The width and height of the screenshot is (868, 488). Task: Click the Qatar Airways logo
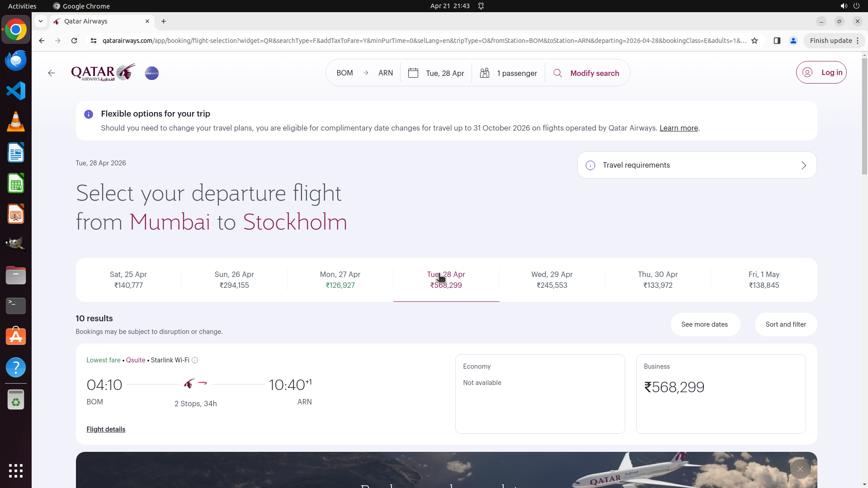pos(103,72)
